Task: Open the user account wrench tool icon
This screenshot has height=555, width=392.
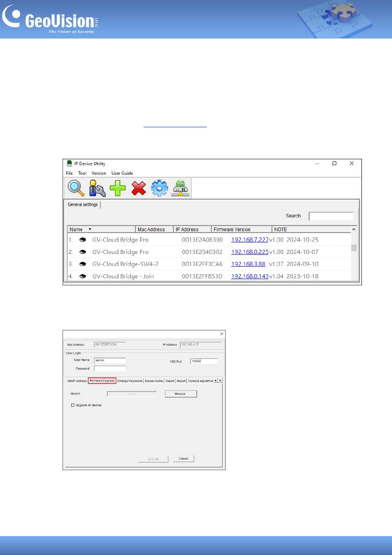Action: [97, 188]
